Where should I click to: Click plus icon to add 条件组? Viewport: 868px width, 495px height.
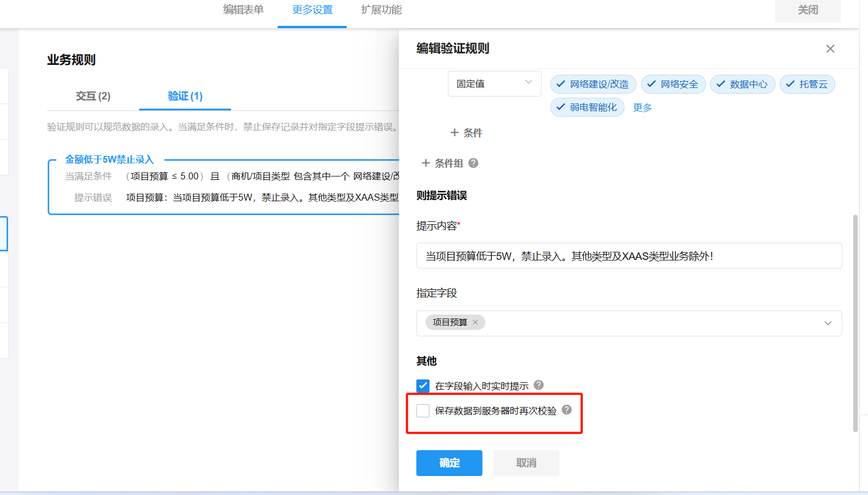(426, 163)
